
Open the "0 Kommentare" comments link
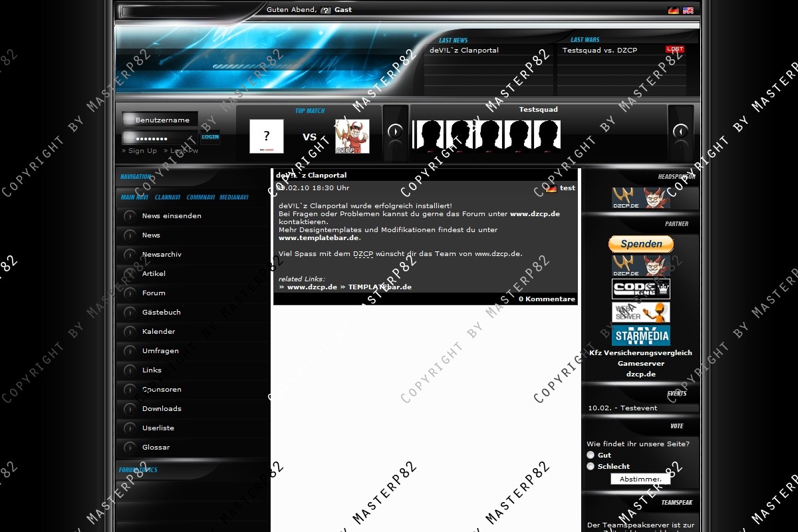(547, 299)
